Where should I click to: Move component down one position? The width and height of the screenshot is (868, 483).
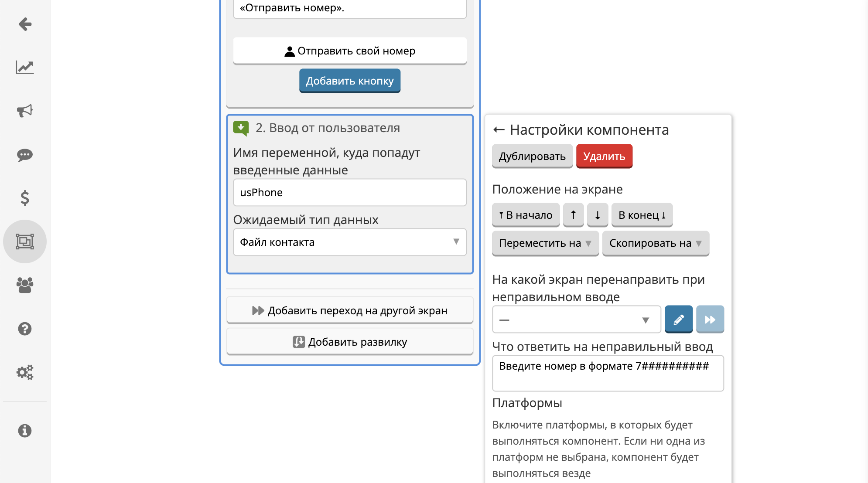[x=598, y=215]
